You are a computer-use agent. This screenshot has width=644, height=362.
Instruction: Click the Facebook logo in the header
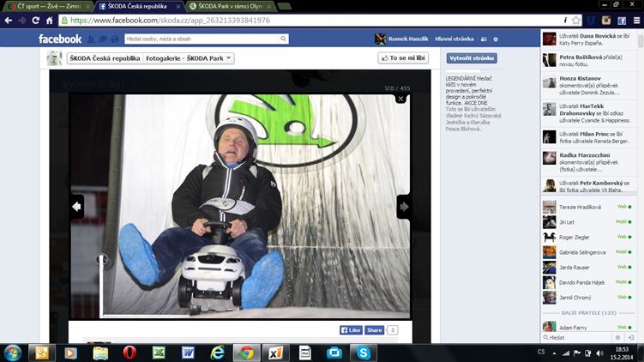point(60,39)
